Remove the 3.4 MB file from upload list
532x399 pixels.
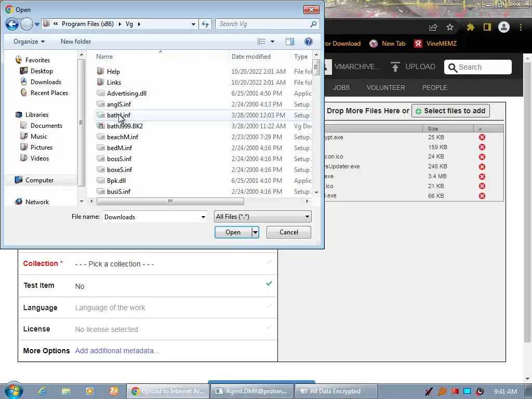click(x=482, y=177)
